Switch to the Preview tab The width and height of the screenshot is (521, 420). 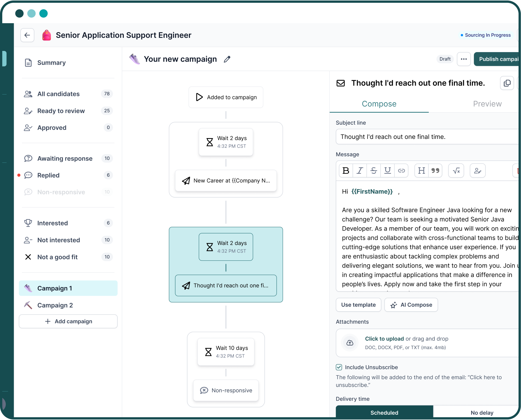487,104
